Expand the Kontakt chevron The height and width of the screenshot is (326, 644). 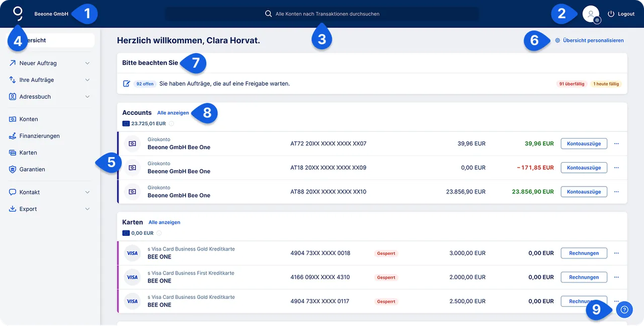pyautogui.click(x=88, y=192)
